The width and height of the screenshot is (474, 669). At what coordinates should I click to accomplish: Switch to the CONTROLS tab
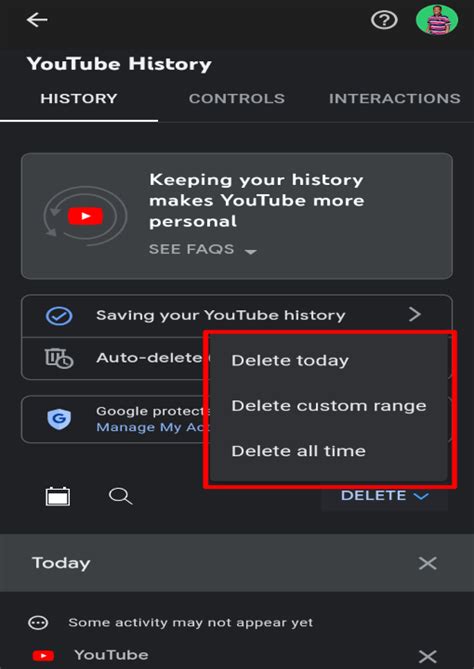pos(237,99)
